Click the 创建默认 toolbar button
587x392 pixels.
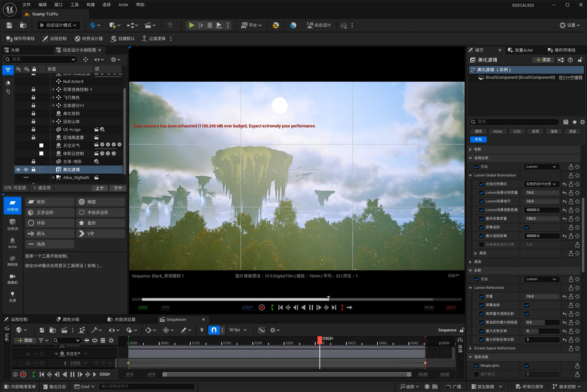(123, 39)
